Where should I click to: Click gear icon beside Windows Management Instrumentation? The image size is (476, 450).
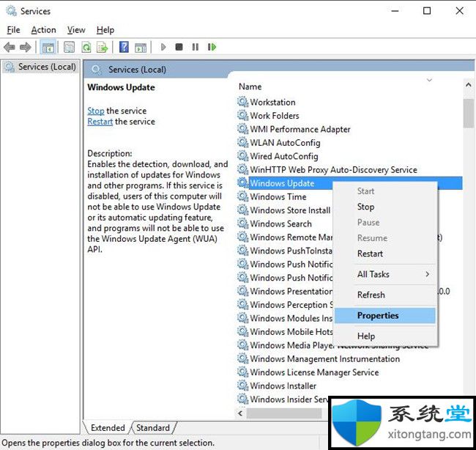[x=242, y=358]
